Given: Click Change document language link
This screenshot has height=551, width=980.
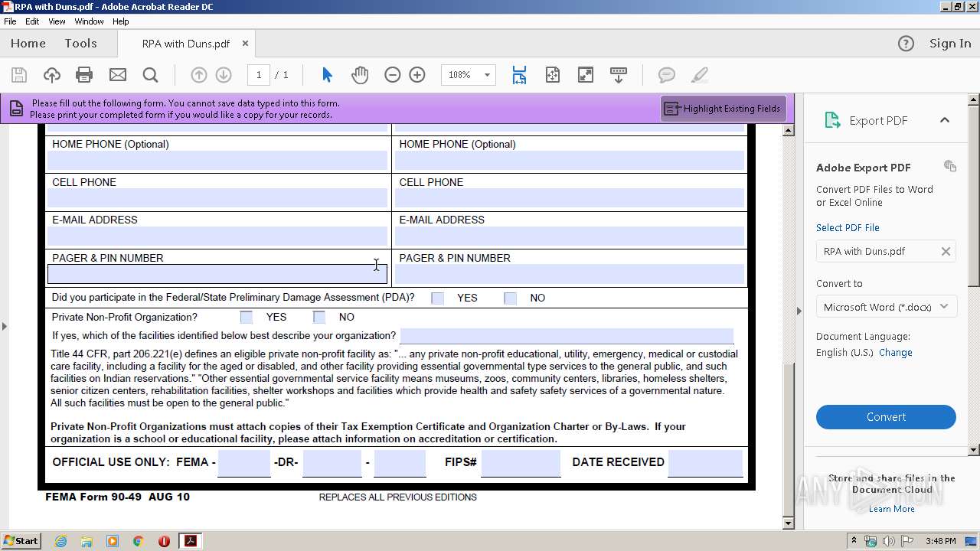Looking at the screenshot, I should [x=896, y=353].
